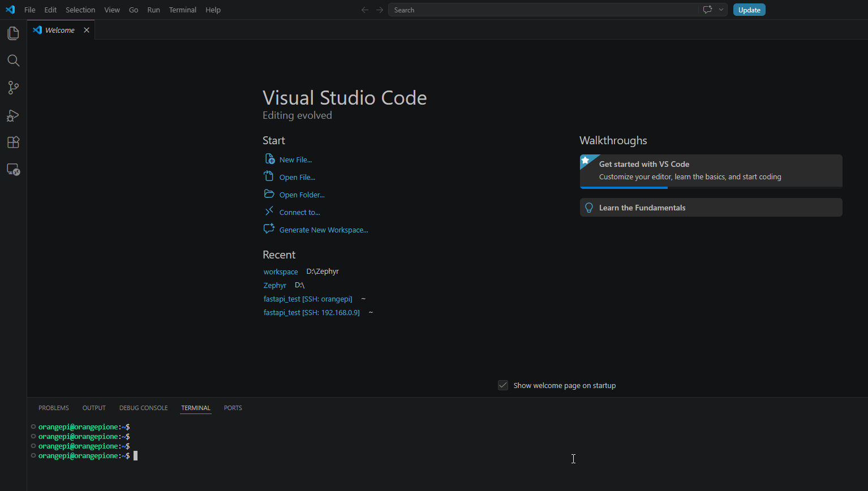Switch to the DEBUG CONSOLE tab
Screen dimensions: 868x491
tap(143, 408)
